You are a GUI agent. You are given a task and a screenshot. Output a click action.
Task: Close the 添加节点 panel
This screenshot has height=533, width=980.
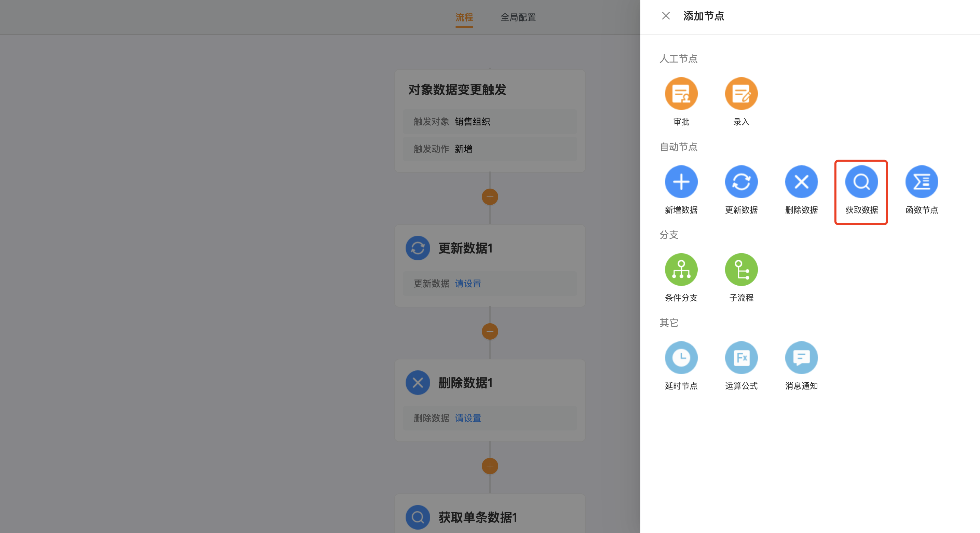pyautogui.click(x=666, y=16)
